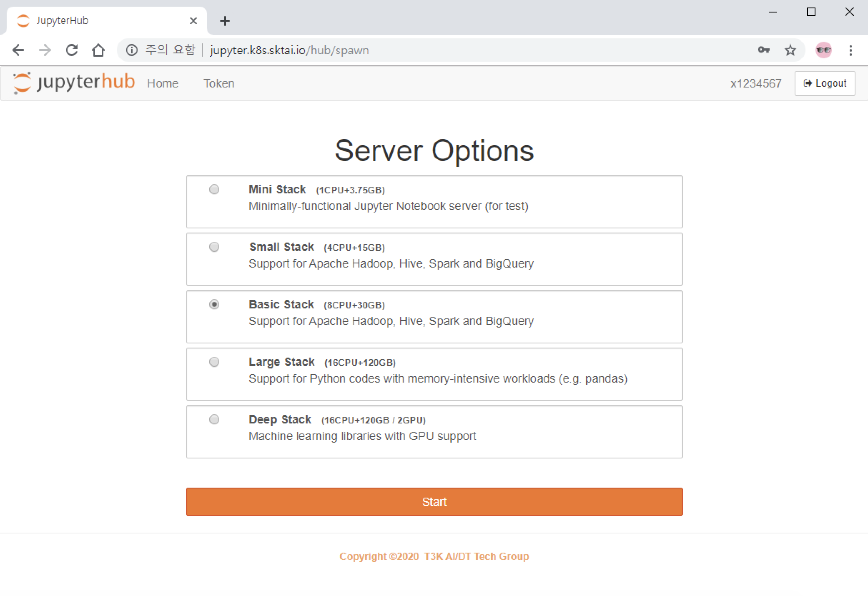Open the Chrome profile avatar
This screenshot has width=868, height=596.
click(x=823, y=50)
